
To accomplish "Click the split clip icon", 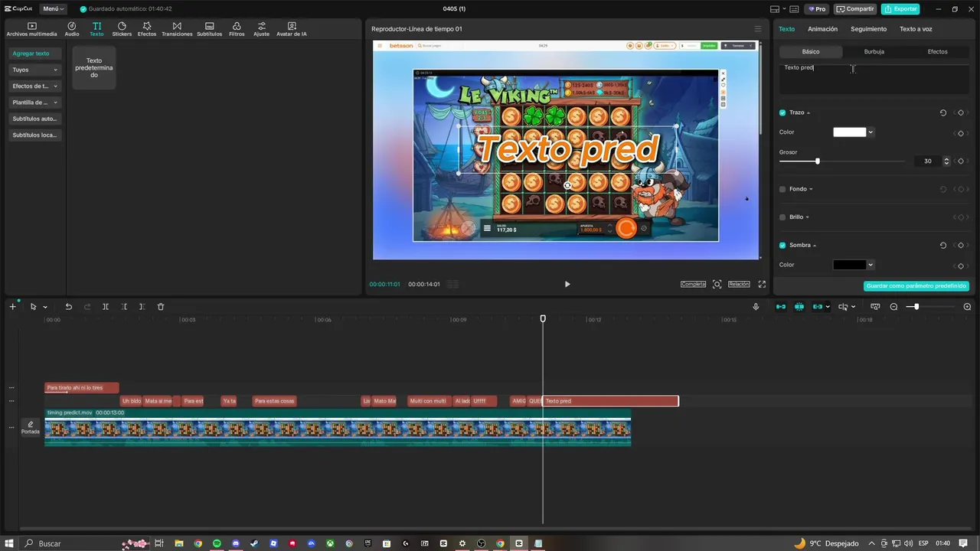I will pyautogui.click(x=106, y=307).
